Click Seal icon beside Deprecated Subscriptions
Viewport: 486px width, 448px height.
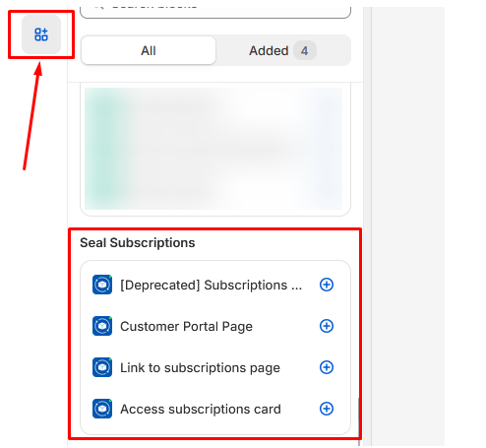[102, 285]
